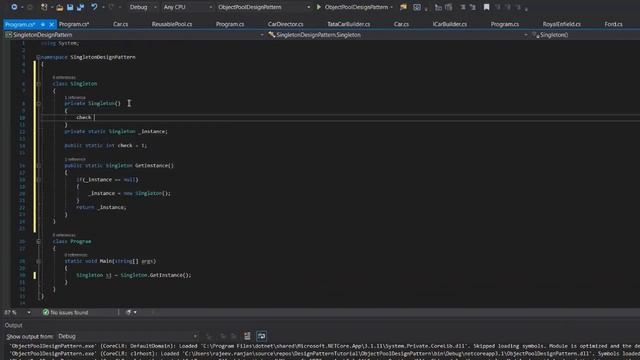
Task: Click the 'public static int check' line
Action: pos(106,145)
